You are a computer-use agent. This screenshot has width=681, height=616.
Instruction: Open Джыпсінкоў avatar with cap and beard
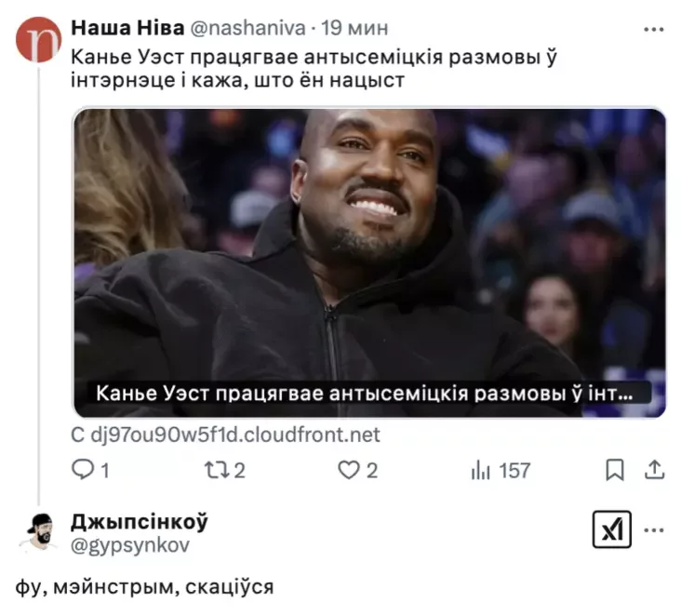[x=40, y=532]
